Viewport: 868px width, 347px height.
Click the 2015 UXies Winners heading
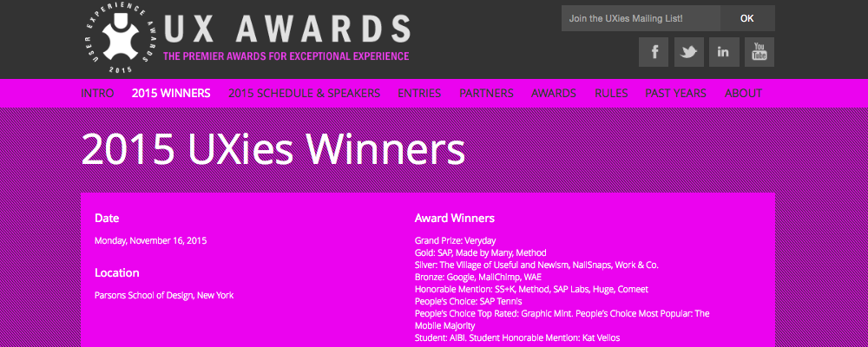pos(273,149)
